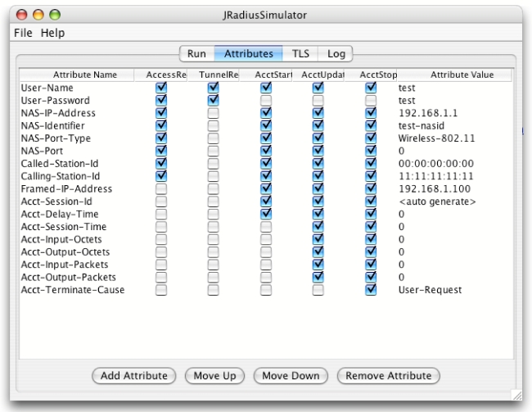
Task: Switch to the Run tab
Action: pos(196,54)
